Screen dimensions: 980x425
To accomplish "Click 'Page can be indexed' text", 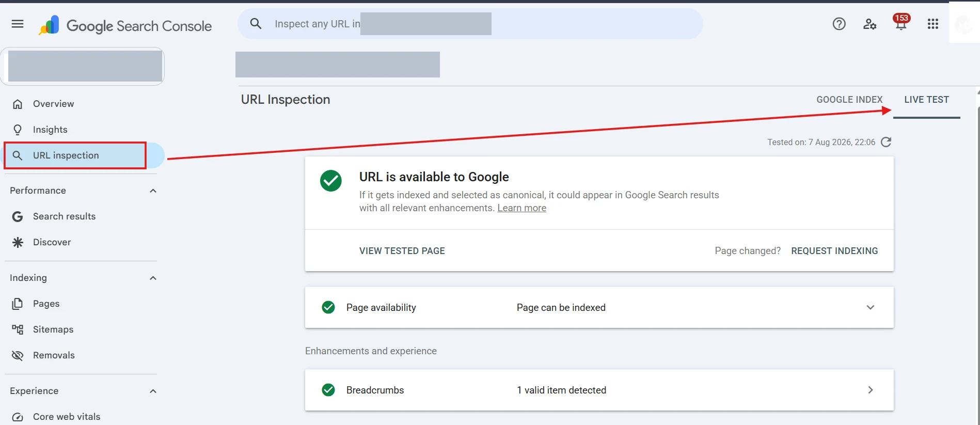I will [561, 308].
